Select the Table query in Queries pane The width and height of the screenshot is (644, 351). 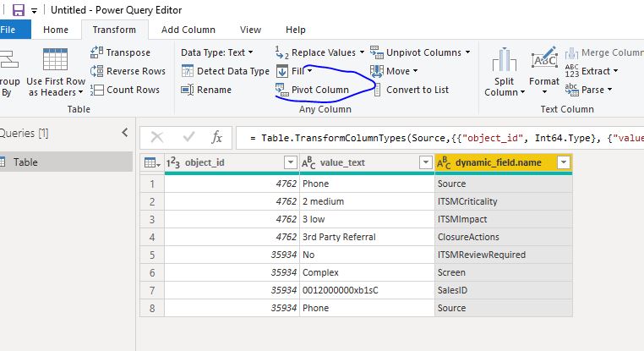pyautogui.click(x=66, y=162)
